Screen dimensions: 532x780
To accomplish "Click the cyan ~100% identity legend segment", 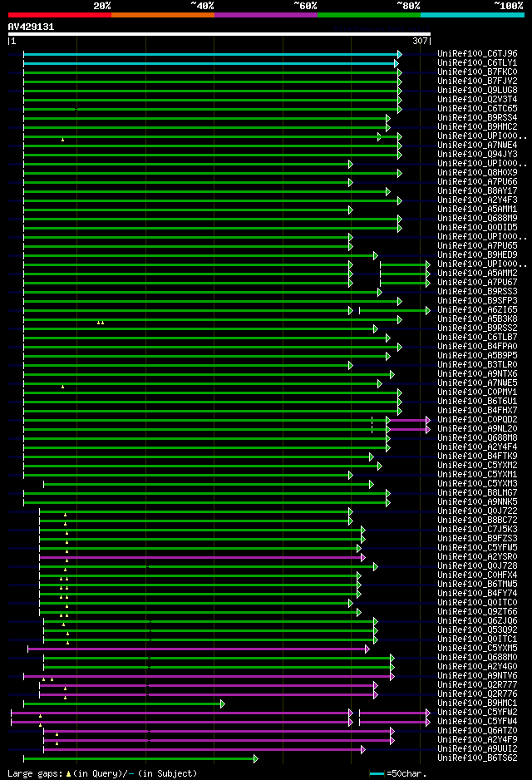I will click(x=472, y=15).
